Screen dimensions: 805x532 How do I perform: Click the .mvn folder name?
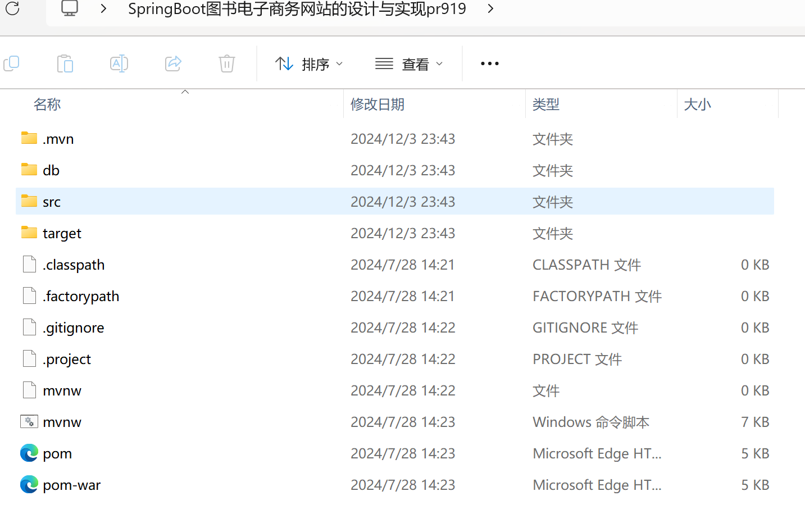point(58,139)
